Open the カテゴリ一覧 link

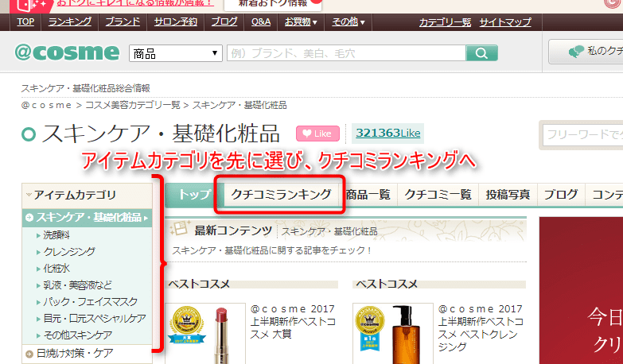445,22
